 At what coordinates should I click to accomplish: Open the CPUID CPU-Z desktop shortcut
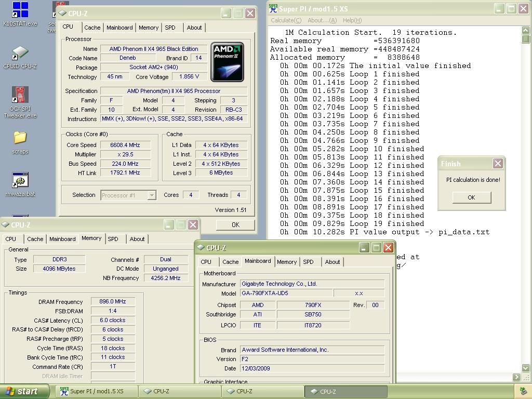pyautogui.click(x=20, y=57)
